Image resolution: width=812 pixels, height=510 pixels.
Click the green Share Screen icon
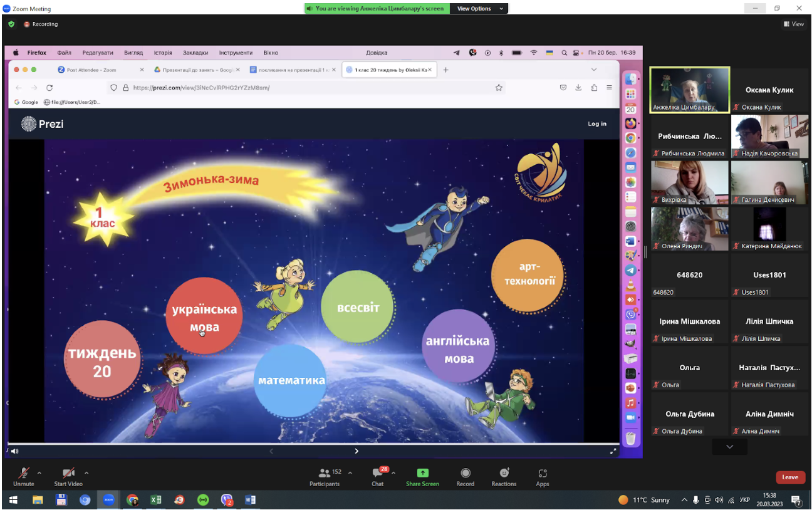point(422,473)
